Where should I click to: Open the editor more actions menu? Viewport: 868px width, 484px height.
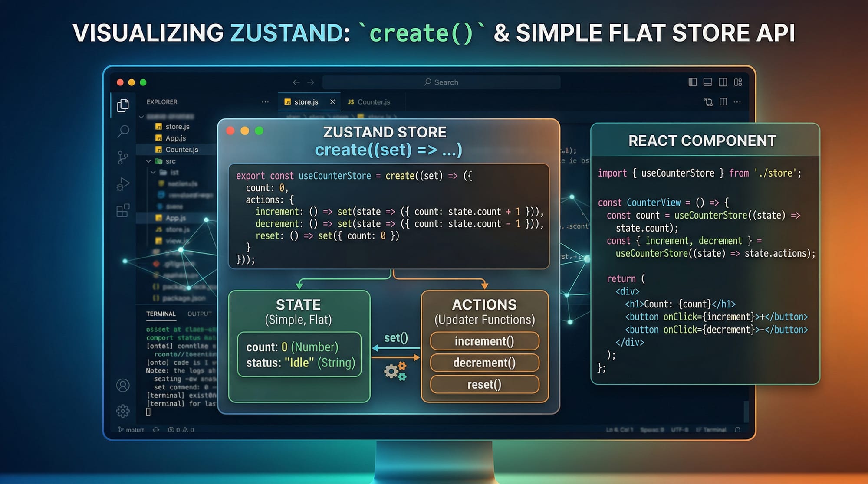click(737, 102)
